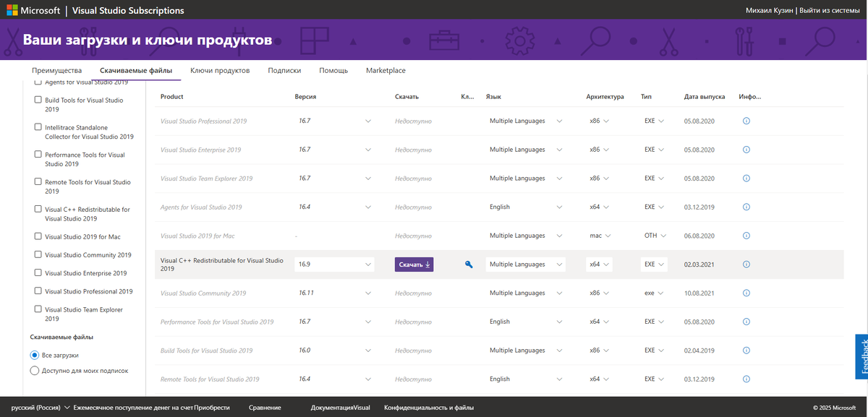
Task: Click the Скачать download button
Action: pos(414,265)
